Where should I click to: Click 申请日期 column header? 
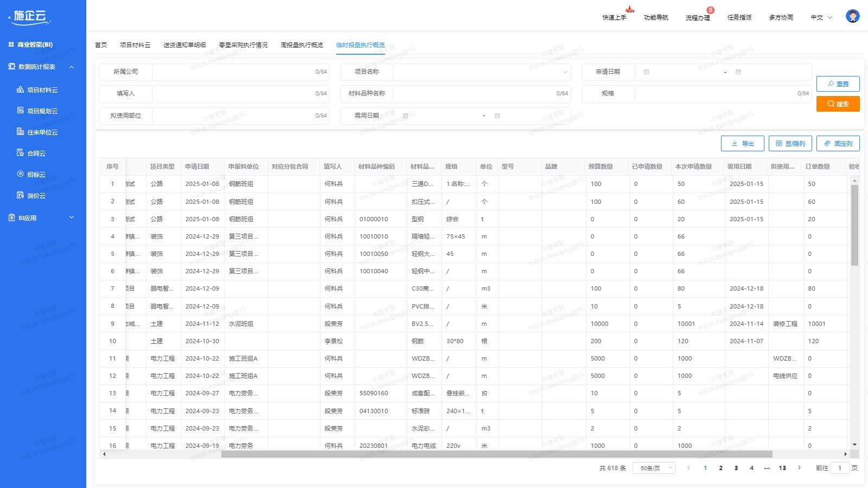[x=202, y=167]
